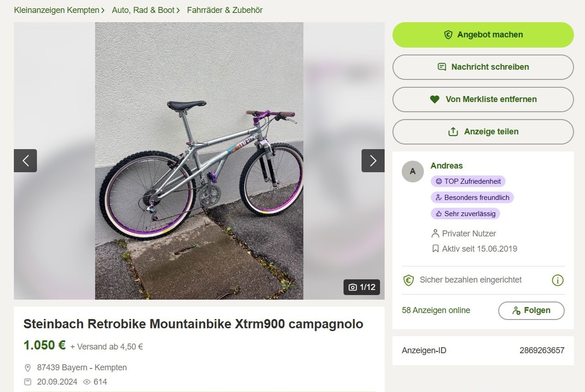Viewport: 585px width, 392px height.
Task: Go to the previous bike photo
Action: [x=25, y=161]
